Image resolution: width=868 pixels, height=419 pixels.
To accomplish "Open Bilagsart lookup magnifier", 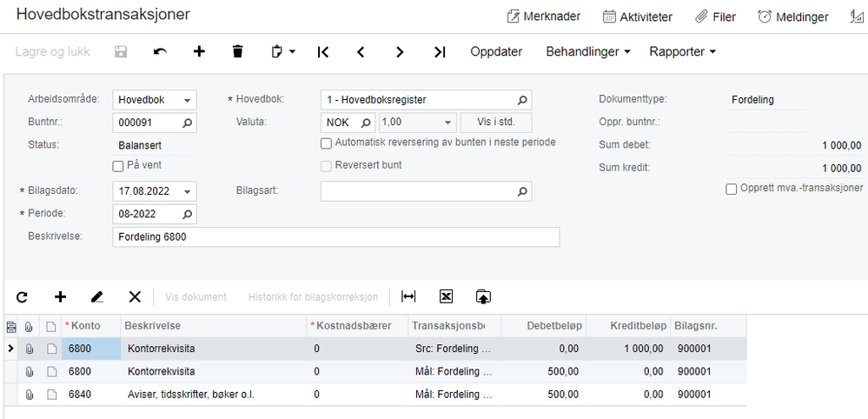I will coord(522,191).
